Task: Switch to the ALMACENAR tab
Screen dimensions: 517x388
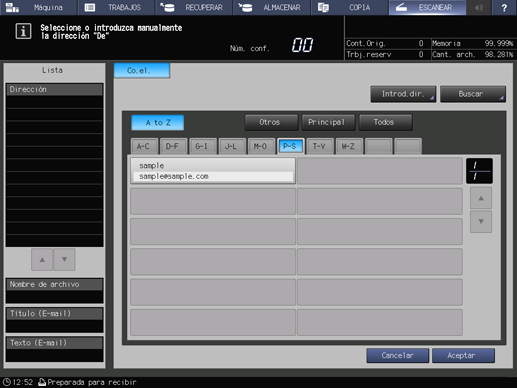Action: [x=272, y=7]
